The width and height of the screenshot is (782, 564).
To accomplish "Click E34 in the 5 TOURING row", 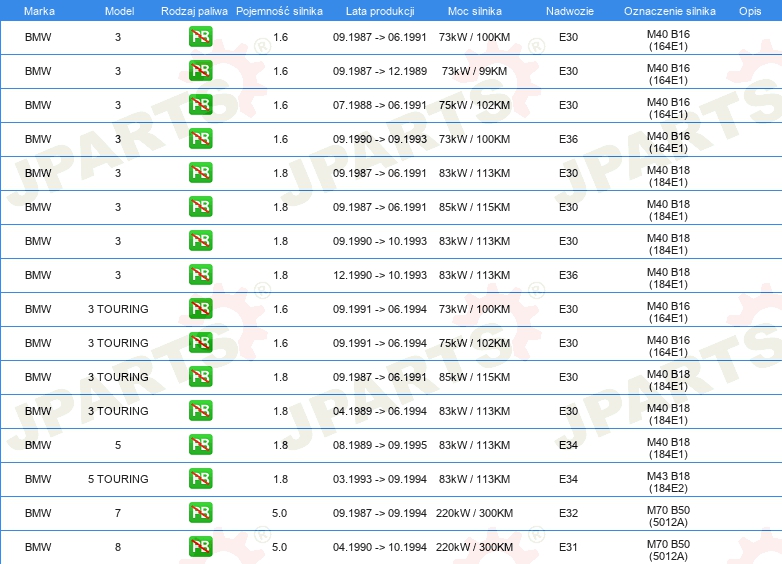I will tap(568, 479).
